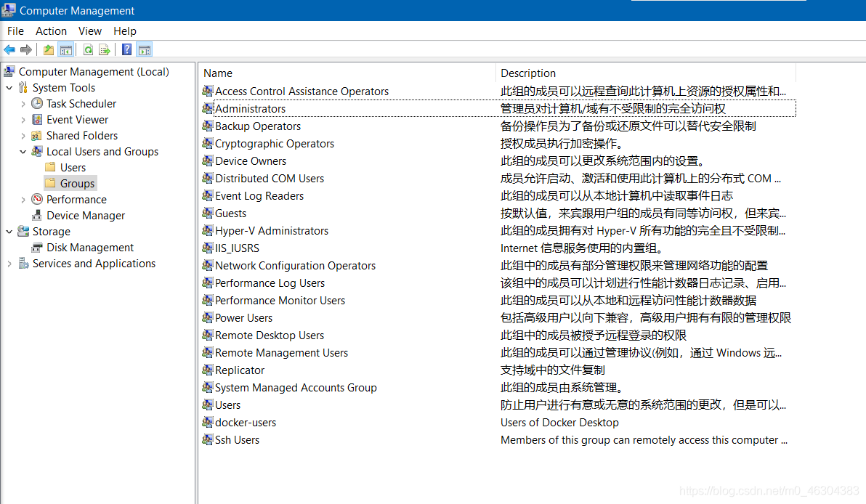This screenshot has height=504, width=866.
Task: Select the Ssh Users group
Action: 237,440
